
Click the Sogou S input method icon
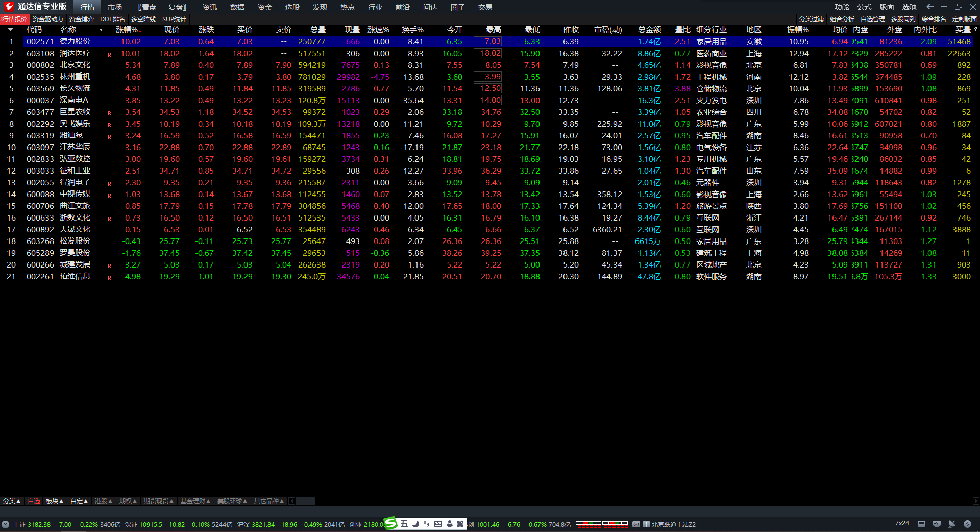[x=390, y=523]
